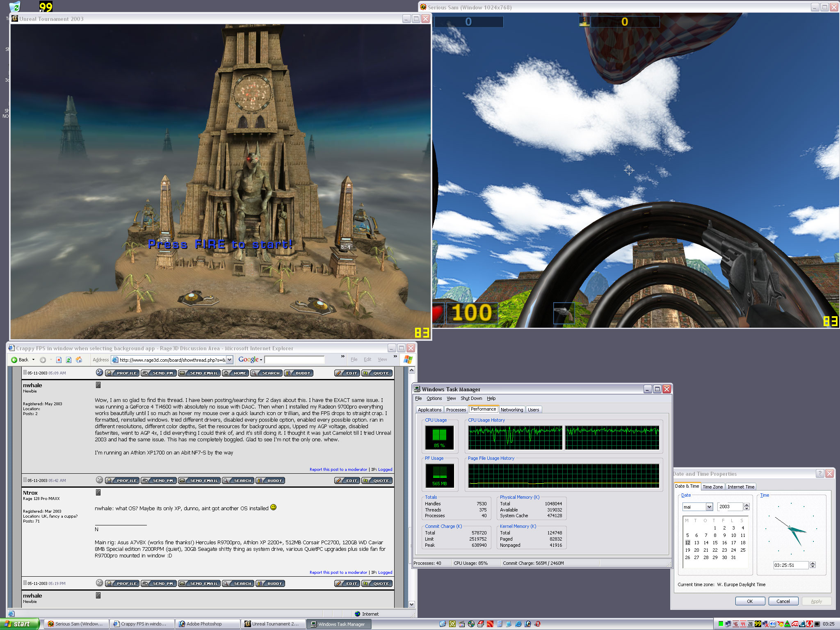The image size is (840, 630).
Task: Expand the Google toolbar overflow chevron
Action: tap(343, 356)
